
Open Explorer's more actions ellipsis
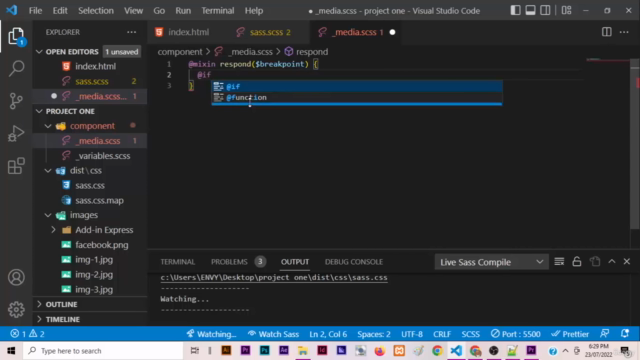131,32
